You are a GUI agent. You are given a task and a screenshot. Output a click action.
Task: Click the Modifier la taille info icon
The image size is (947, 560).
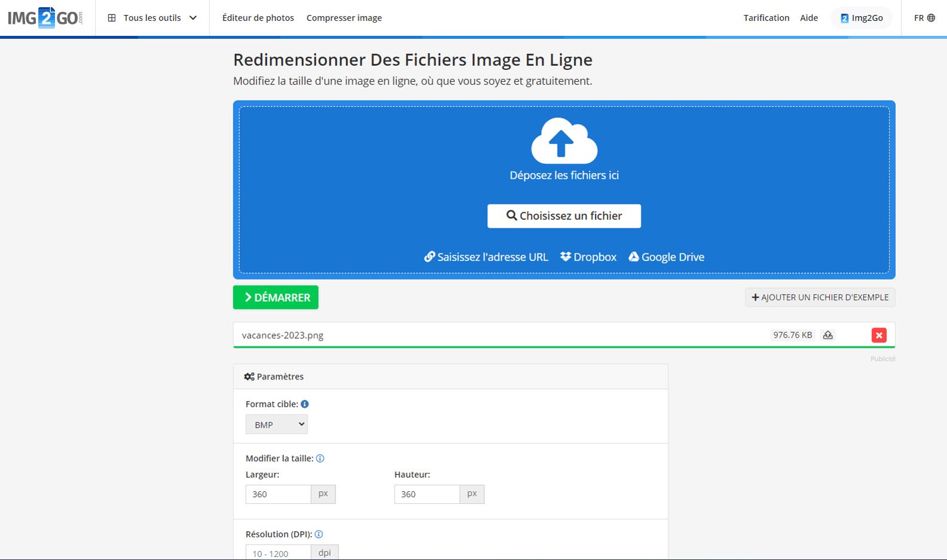tap(320, 458)
